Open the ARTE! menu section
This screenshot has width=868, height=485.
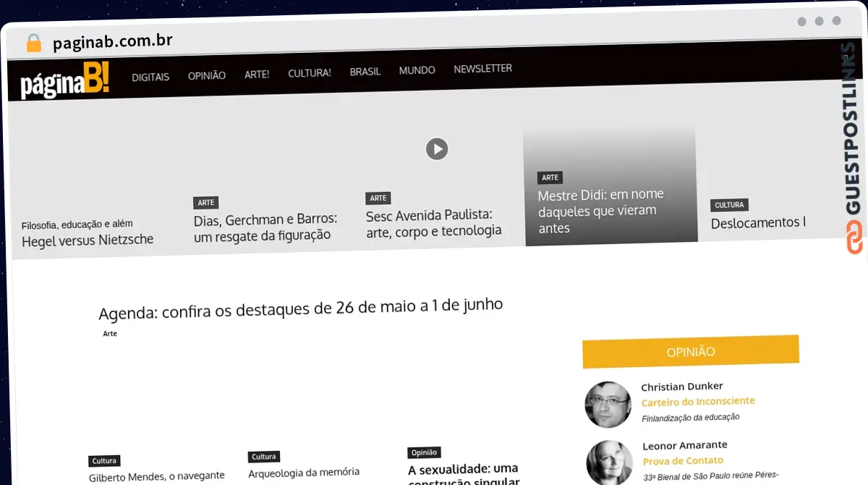coord(257,74)
